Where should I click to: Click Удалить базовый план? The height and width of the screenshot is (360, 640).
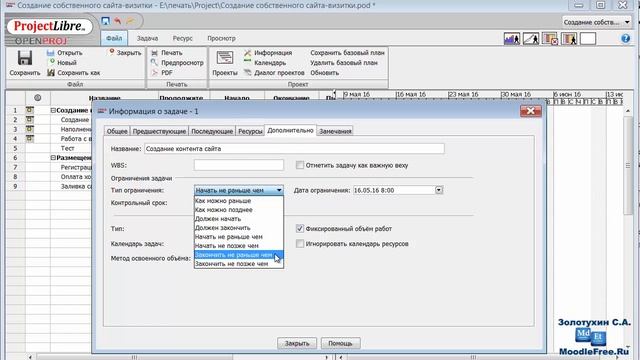(344, 62)
